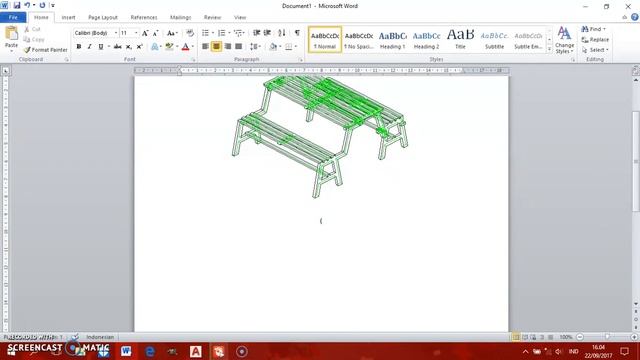The width and height of the screenshot is (640, 360).
Task: Click Save in Quick Access toolbar
Action: coord(17,5)
